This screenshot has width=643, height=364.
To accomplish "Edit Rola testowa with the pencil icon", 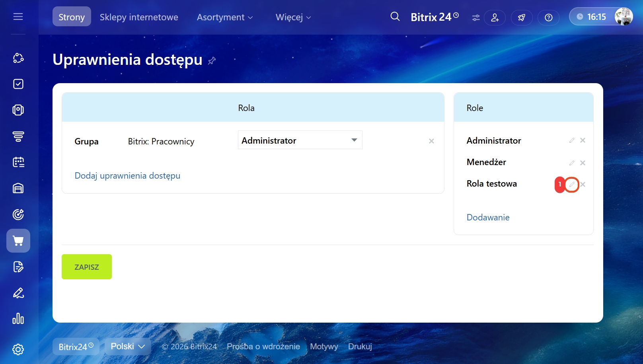I will [572, 185].
